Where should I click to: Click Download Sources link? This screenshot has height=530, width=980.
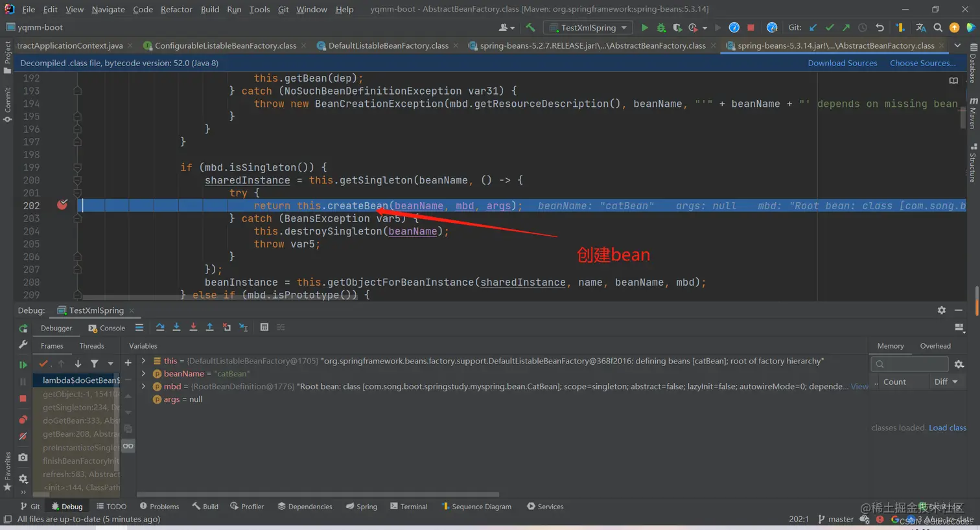tap(843, 63)
